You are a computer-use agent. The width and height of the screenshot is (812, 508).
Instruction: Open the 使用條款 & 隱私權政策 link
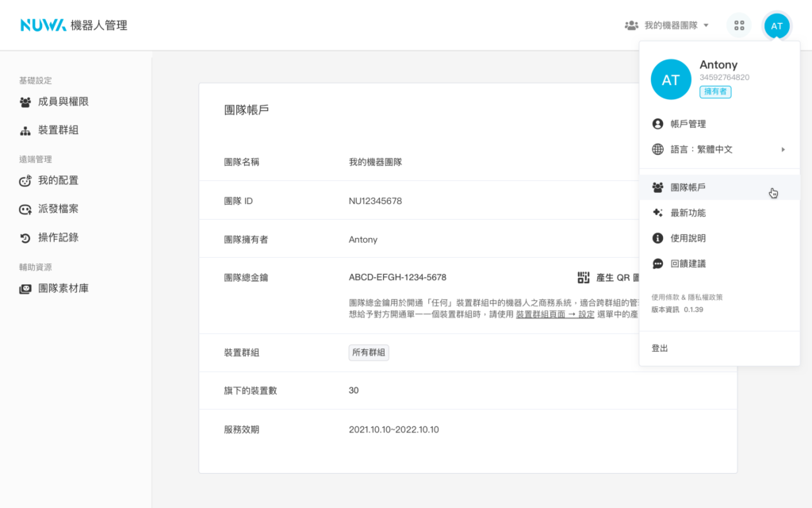(x=687, y=297)
